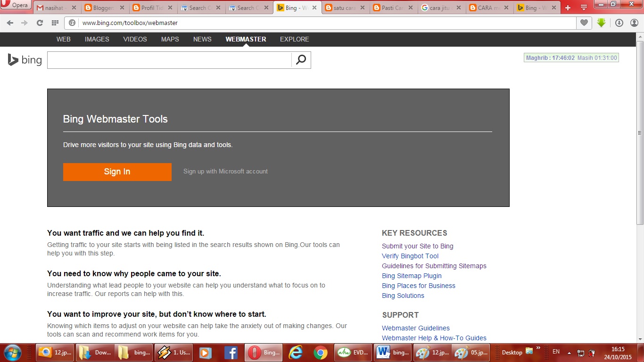Launch the media player taskbar icon
The width and height of the screenshot is (644, 362).
[205, 352]
